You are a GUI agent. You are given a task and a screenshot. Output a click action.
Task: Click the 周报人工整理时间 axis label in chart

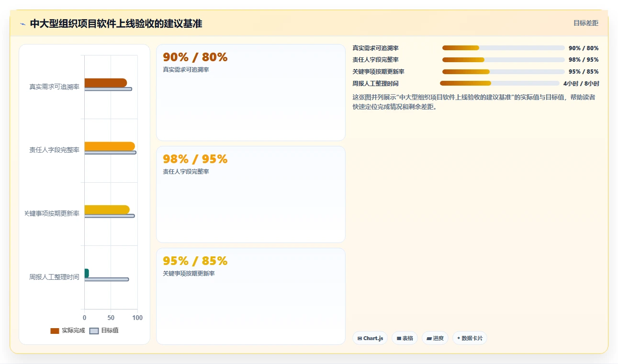click(55, 277)
